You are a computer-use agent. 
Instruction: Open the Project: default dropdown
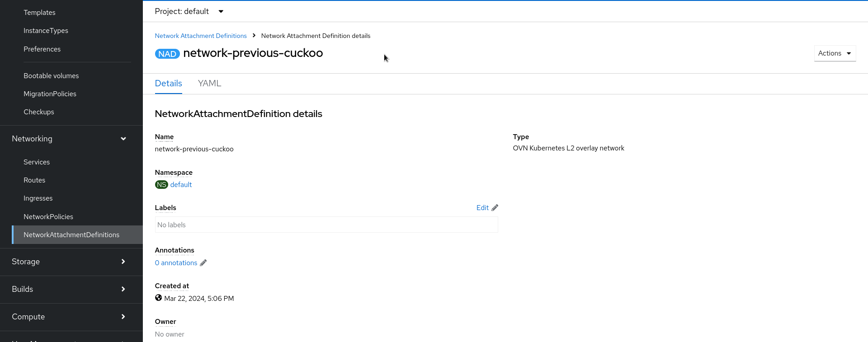189,11
